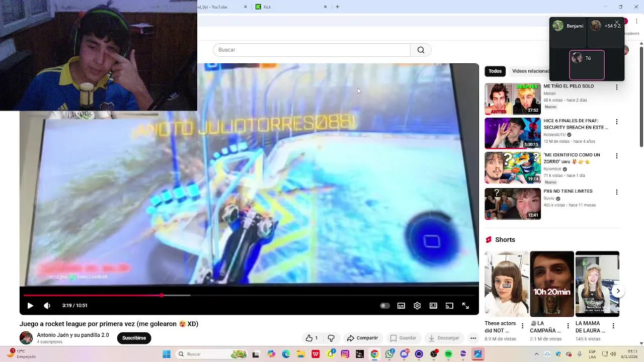The image size is (644, 362).
Task: Open These actors did NOT short
Action: [506, 284]
